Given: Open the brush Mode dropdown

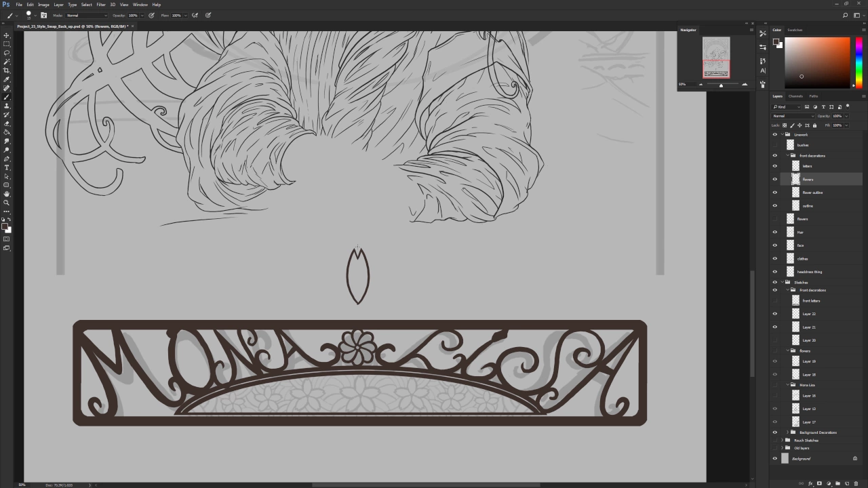Looking at the screenshot, I should 87,15.
